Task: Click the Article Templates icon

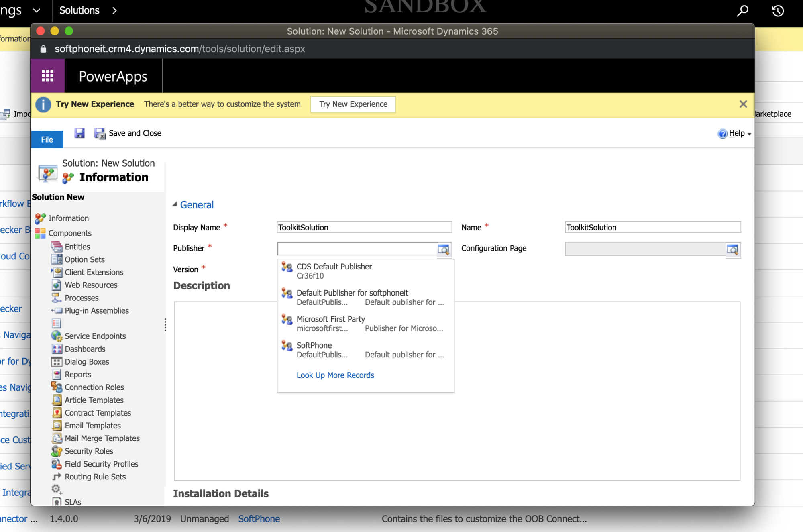Action: [x=57, y=400]
